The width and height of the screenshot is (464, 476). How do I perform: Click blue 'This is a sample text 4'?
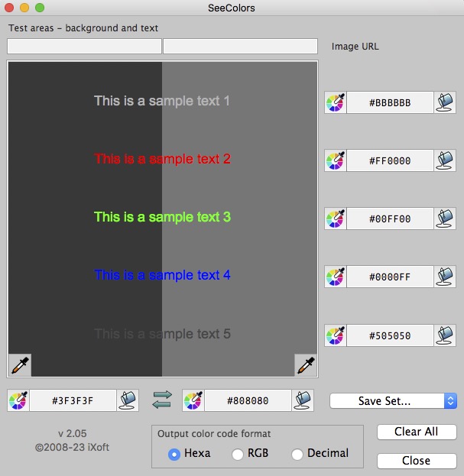coord(163,275)
